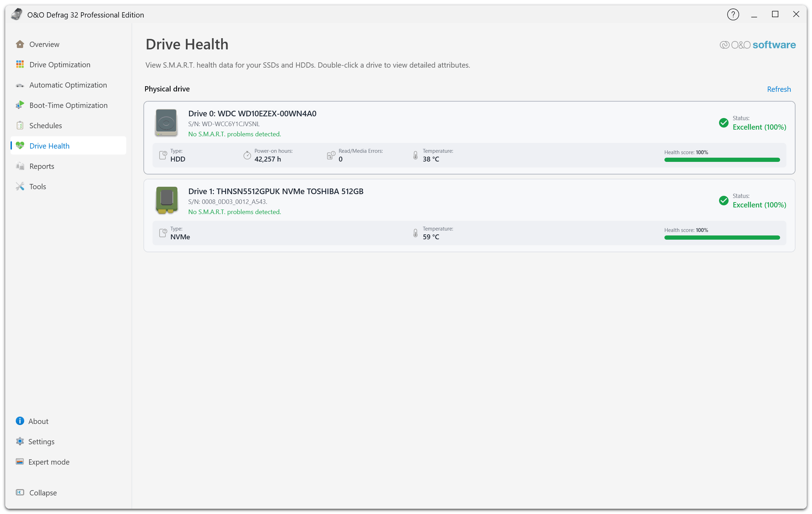This screenshot has width=812, height=514.
Task: Click the About info icon
Action: point(20,421)
